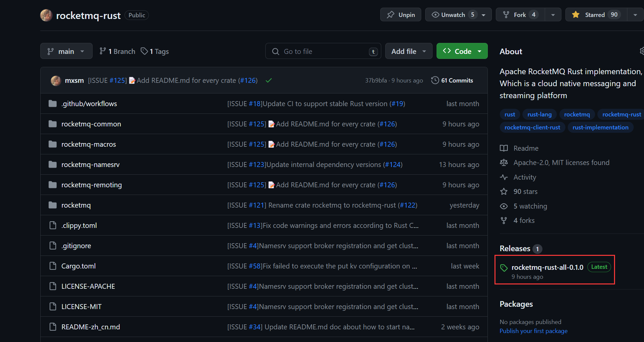Open the Add file dropdown

(409, 51)
